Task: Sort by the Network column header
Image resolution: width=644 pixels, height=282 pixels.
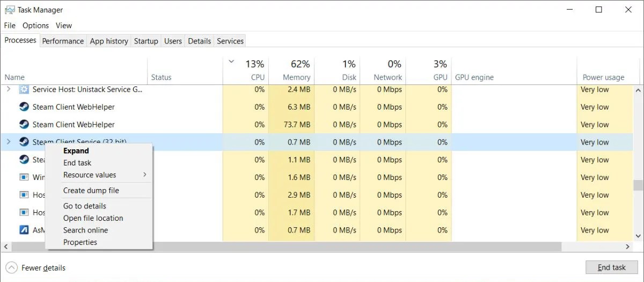Action: tap(383, 70)
